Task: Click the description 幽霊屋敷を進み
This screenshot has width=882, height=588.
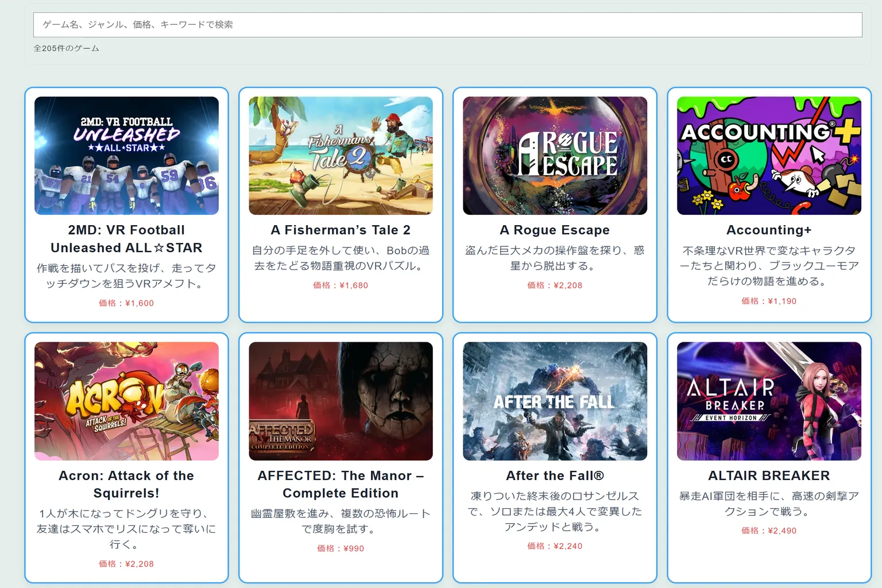Action: pos(341,521)
